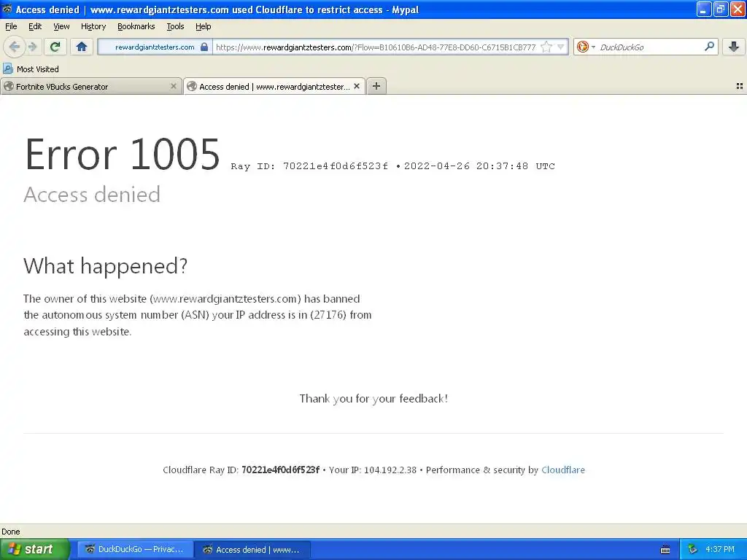Viewport: 747px width, 560px height.
Task: Open the Bookmarks menu
Action: [136, 26]
